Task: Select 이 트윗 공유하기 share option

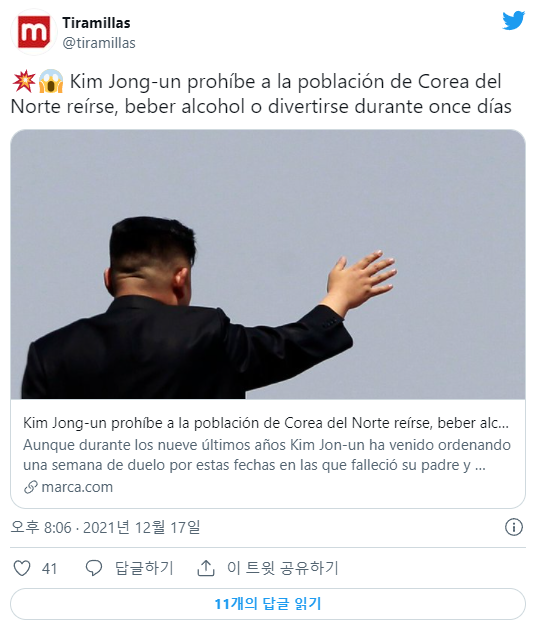Action: 283,568
